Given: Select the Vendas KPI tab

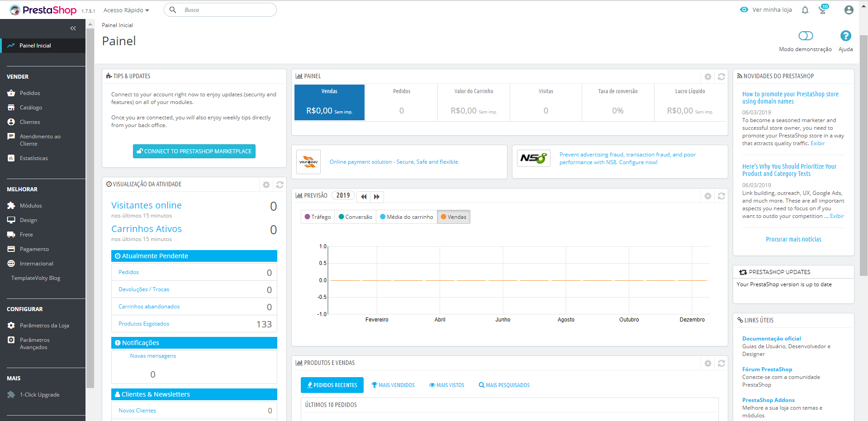Looking at the screenshot, I should coord(329,102).
